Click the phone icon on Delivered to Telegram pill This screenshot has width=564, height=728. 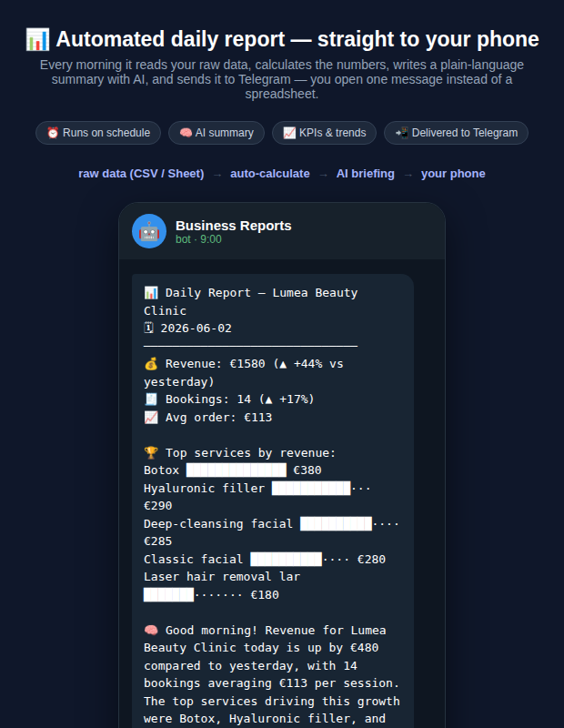tap(401, 133)
